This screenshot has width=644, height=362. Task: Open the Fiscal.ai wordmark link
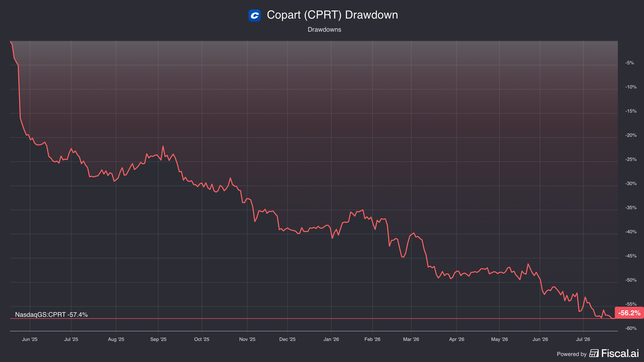(620, 353)
